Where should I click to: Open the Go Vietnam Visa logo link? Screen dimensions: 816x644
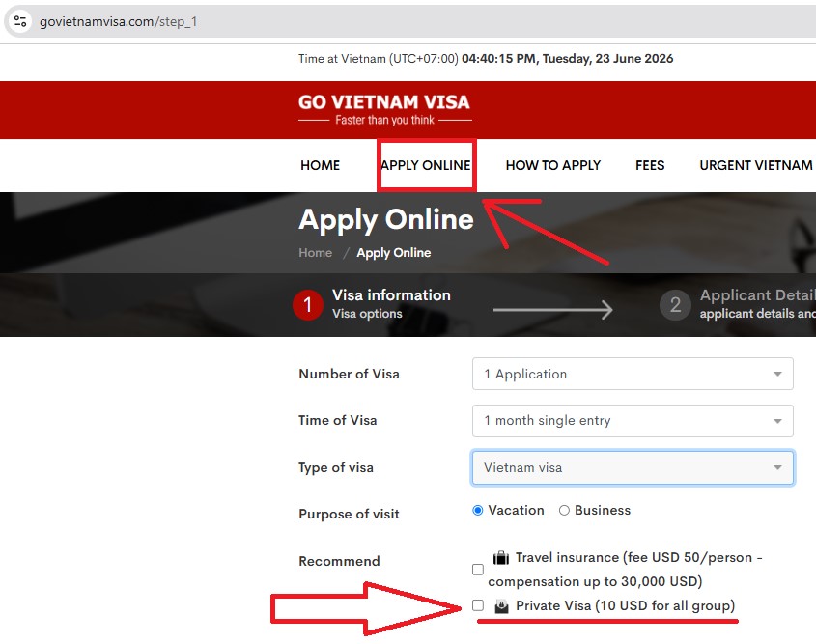tap(384, 110)
